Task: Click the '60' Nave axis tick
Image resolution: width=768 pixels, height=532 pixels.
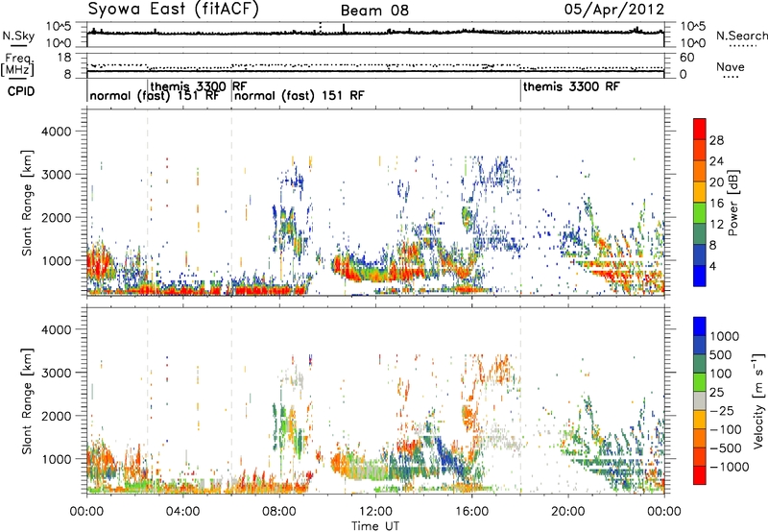Action: 686,58
